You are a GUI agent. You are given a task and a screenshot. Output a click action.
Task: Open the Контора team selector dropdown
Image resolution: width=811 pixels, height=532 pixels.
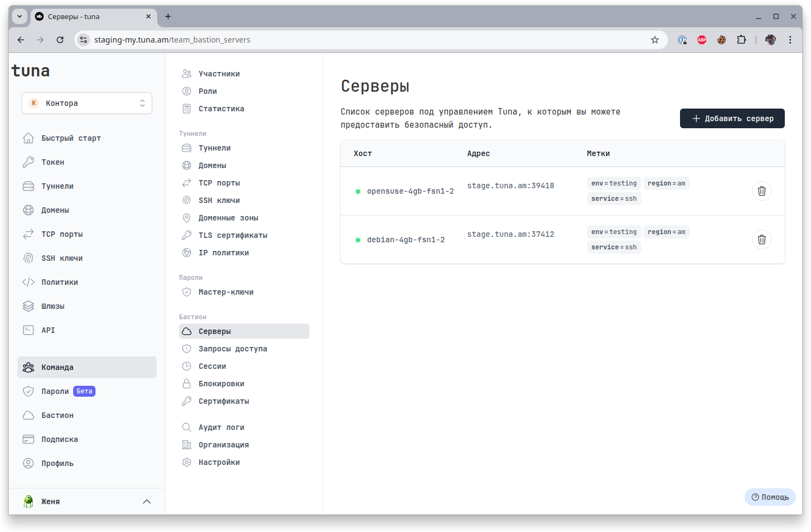(87, 103)
